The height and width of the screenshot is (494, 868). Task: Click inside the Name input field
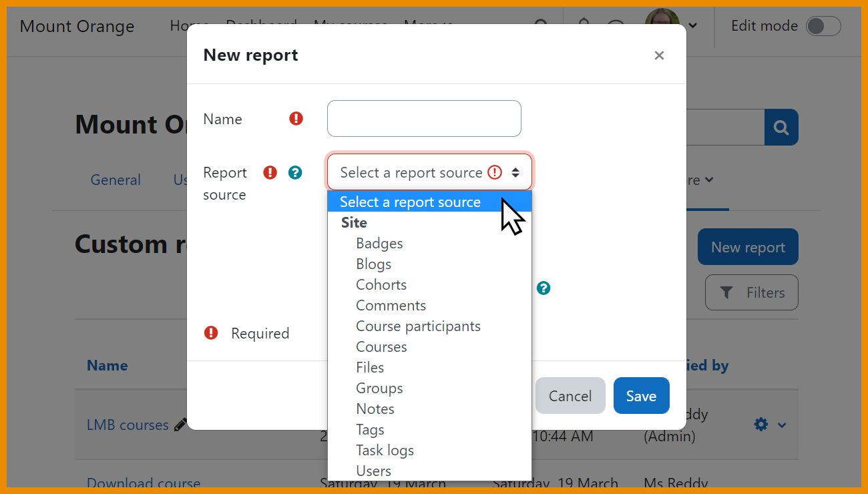tap(423, 118)
